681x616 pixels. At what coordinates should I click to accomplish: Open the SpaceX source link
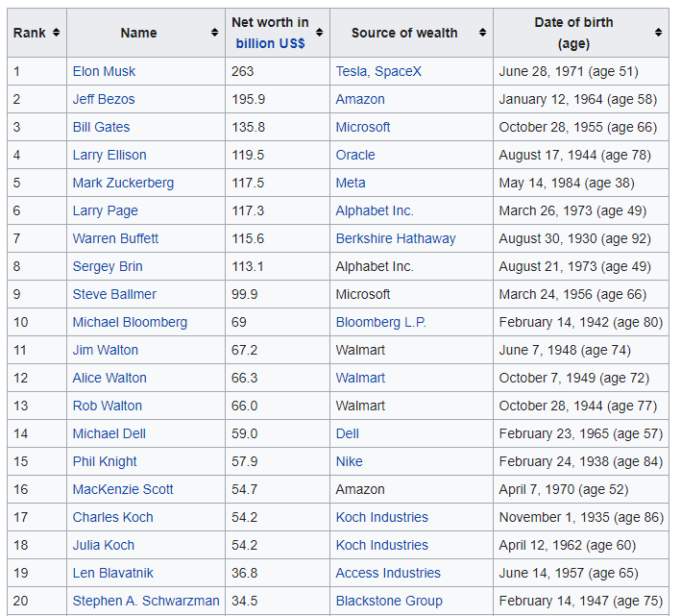tap(398, 71)
